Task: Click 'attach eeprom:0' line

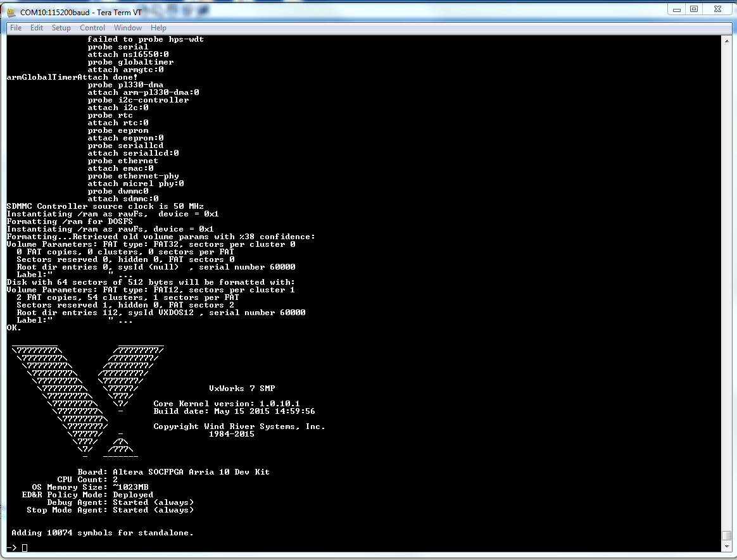Action: [125, 138]
